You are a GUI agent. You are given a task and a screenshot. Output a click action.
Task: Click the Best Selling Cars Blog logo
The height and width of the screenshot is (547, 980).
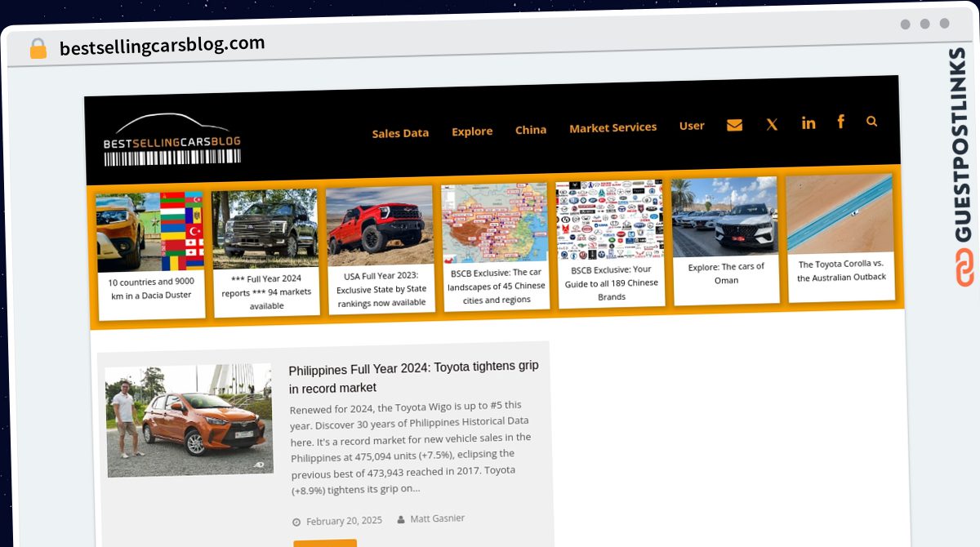pos(172,140)
